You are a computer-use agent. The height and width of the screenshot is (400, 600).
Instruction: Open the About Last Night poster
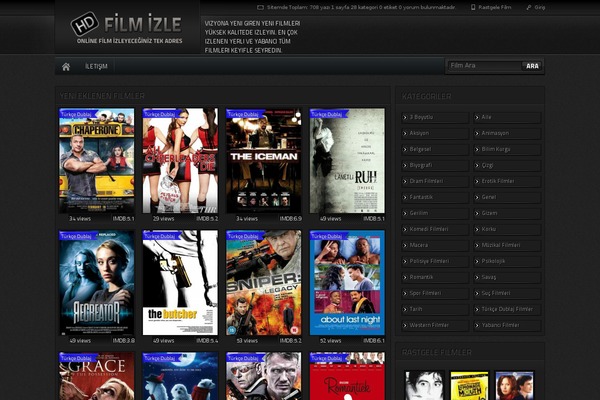click(347, 283)
